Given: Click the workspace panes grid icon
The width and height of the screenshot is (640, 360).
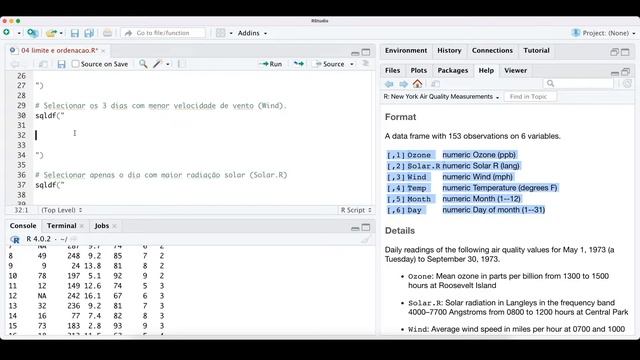Looking at the screenshot, I should pos(220,33).
